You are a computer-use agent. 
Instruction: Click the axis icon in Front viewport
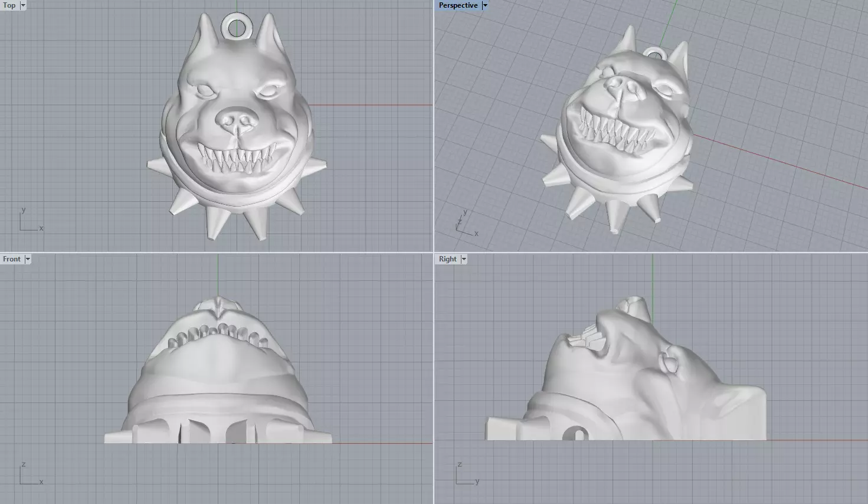pos(31,474)
